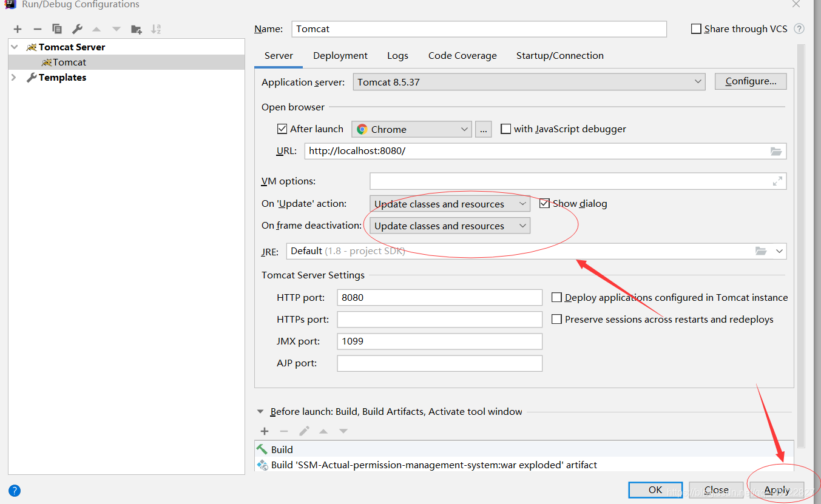The height and width of the screenshot is (504, 821).
Task: Enable Preserve sessions across restarts and redeploys
Action: click(x=556, y=319)
